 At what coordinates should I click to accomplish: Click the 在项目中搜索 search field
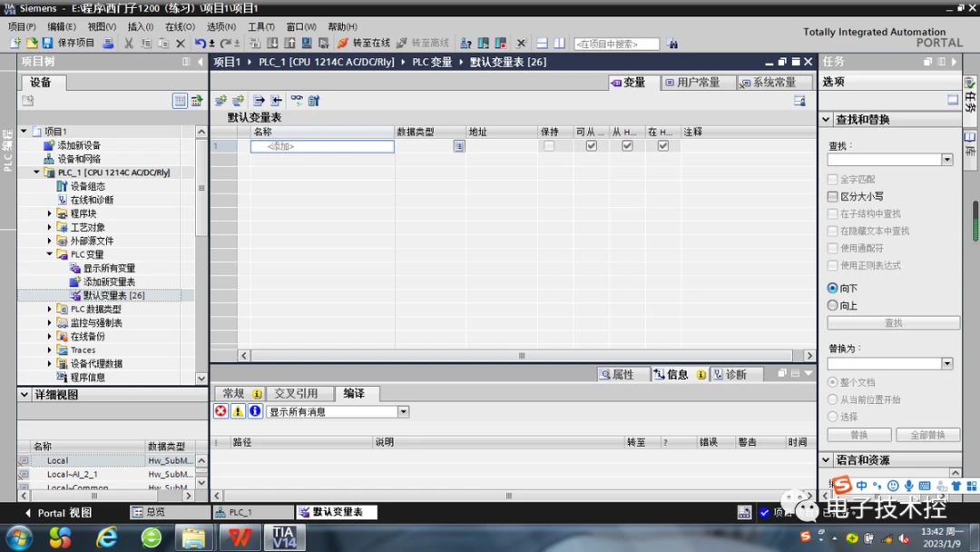click(616, 44)
